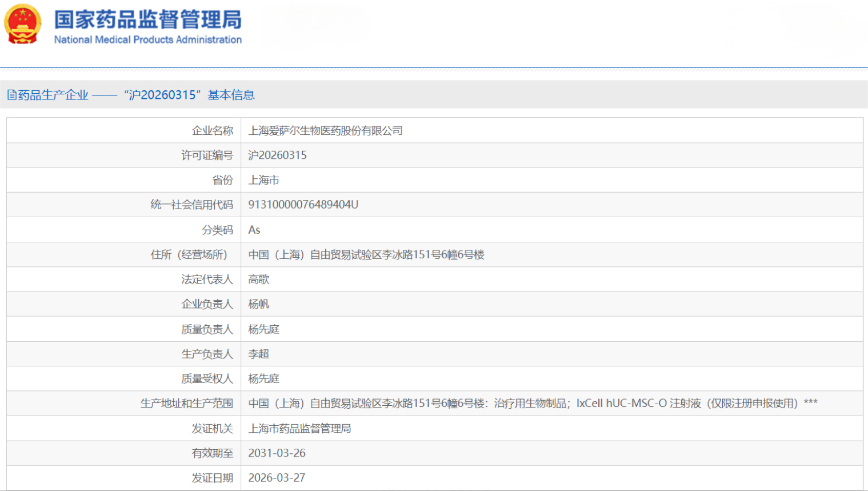Click the license number 沪20260315 cell

[278, 155]
